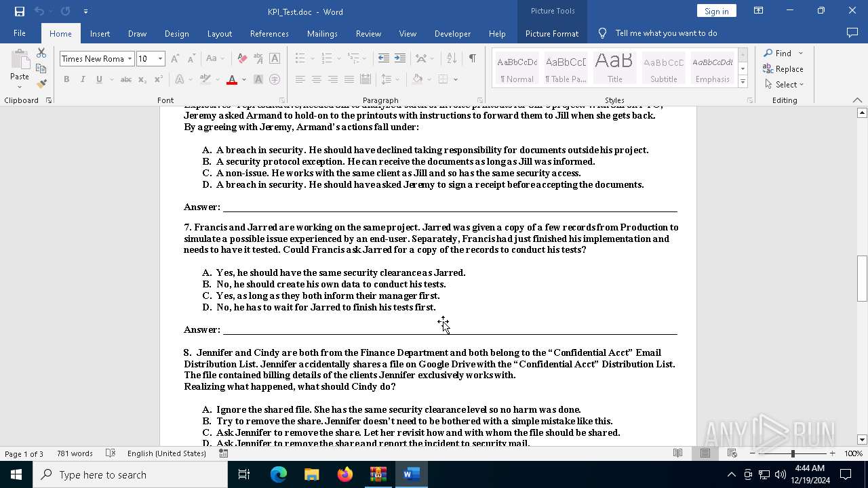Apply a multilevel list
The image size is (868, 488).
pos(353,59)
